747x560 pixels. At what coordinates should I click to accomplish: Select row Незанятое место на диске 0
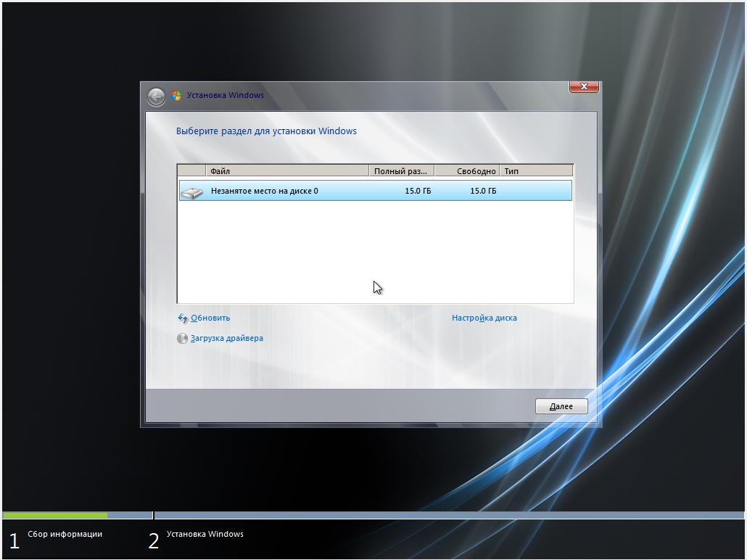click(x=376, y=191)
